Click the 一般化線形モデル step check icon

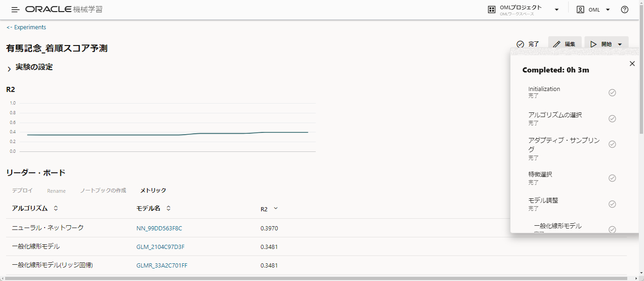coord(612,229)
